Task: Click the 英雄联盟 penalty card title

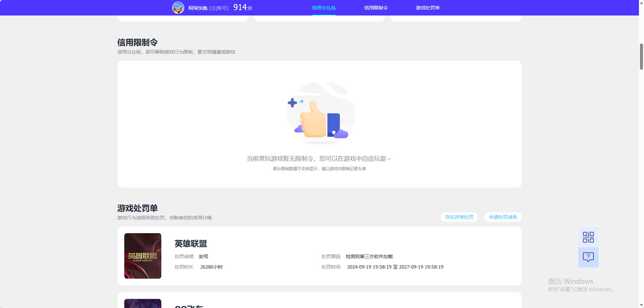Action: pos(190,244)
